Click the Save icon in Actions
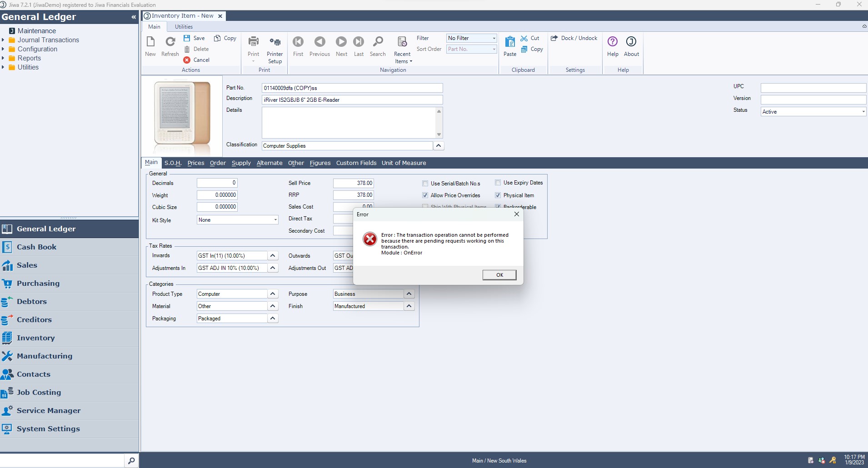Image resolution: width=868 pixels, height=468 pixels. pos(187,38)
